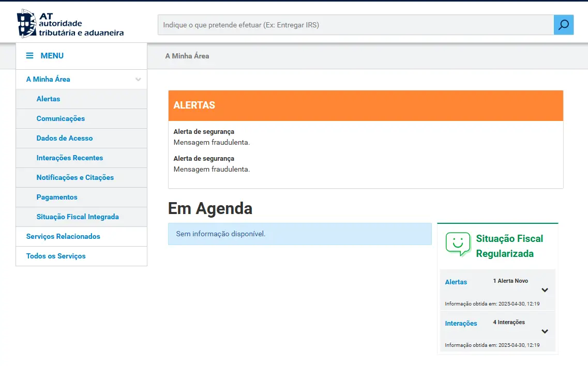Open Comunicações in the sidebar
This screenshot has width=588, height=366.
click(61, 118)
